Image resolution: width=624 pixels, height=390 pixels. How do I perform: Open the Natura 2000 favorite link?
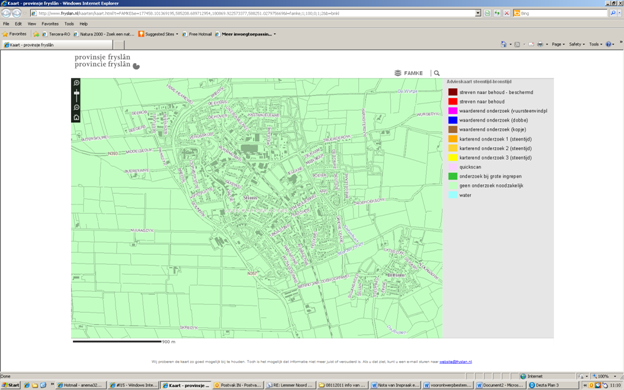click(x=104, y=34)
